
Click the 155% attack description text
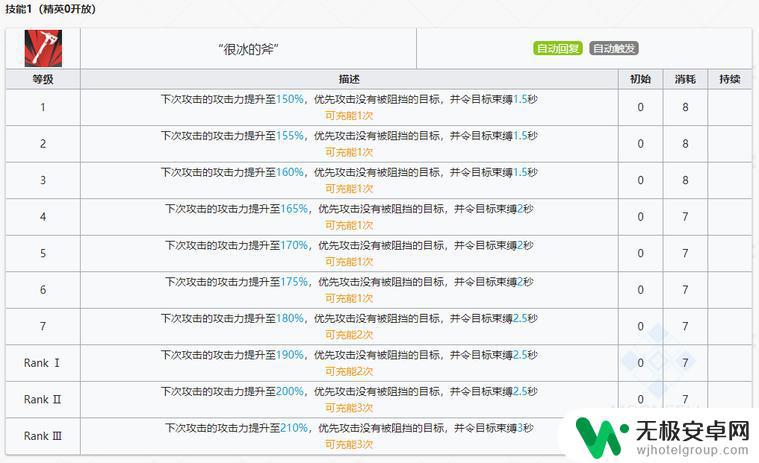(x=349, y=136)
